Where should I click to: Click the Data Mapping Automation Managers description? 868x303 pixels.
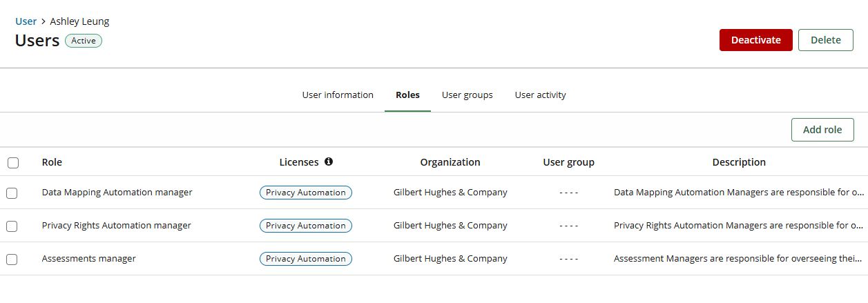click(739, 193)
